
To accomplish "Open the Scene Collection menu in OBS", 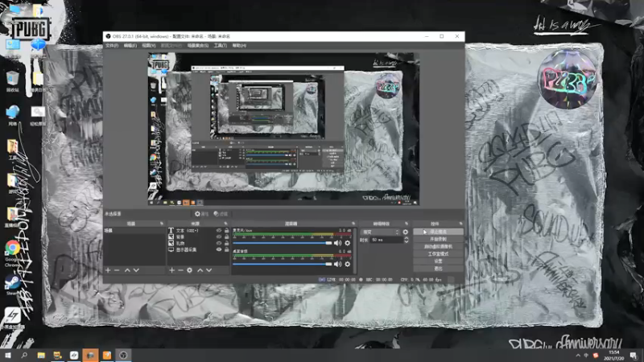I will point(198,46).
